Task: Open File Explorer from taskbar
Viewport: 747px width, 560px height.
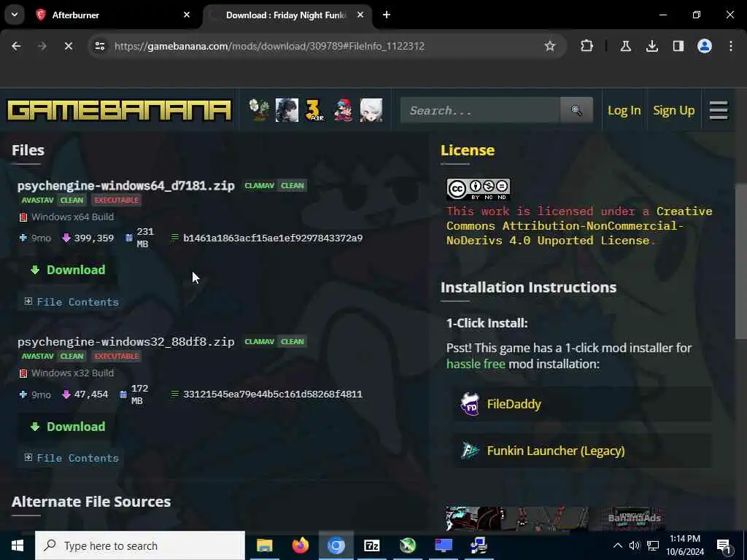Action: [x=264, y=545]
